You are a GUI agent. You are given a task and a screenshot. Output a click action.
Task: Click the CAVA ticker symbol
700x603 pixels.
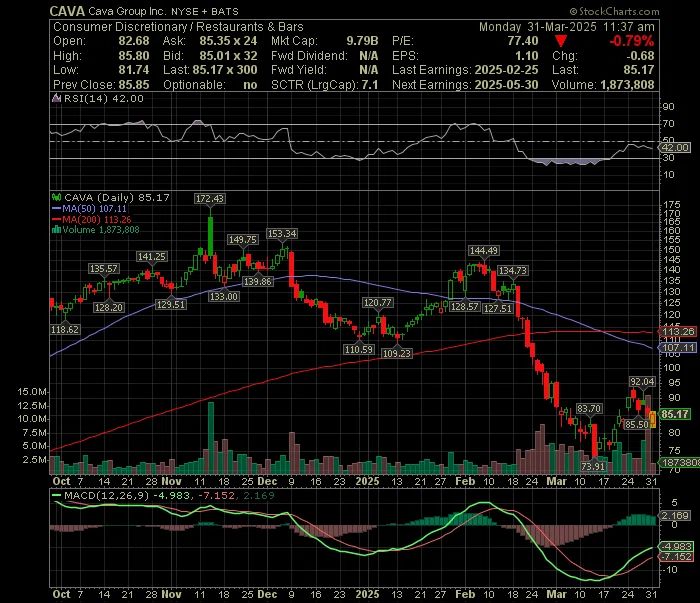67,11
